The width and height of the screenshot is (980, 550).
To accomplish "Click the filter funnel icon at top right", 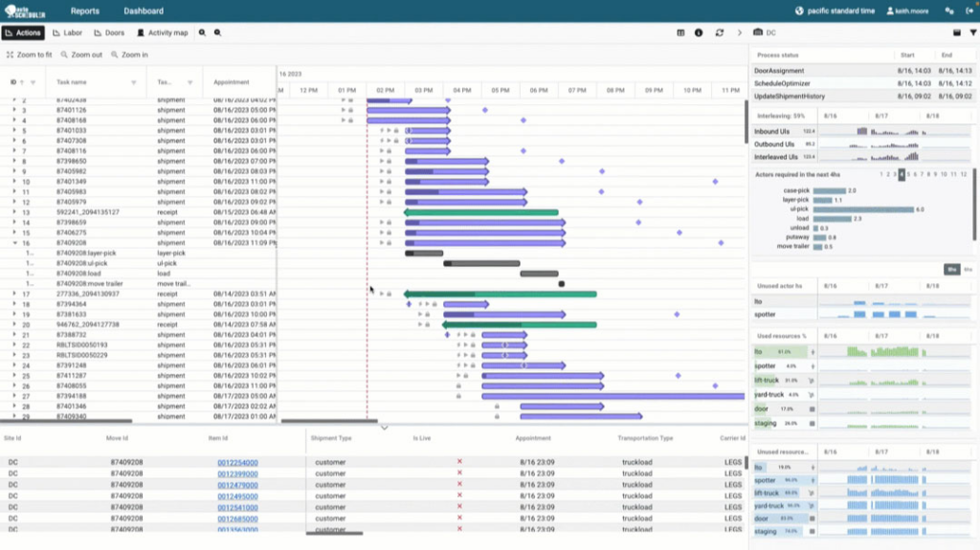I will tap(973, 33).
